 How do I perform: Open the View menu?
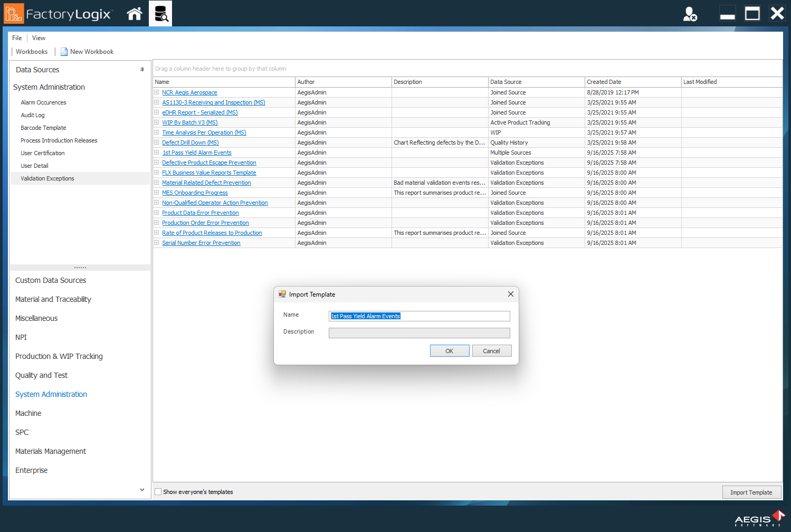click(38, 37)
